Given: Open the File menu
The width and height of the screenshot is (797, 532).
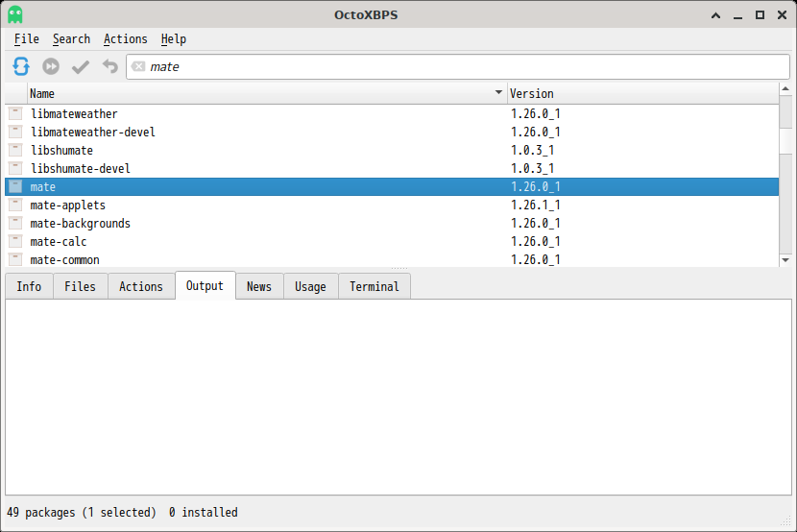Looking at the screenshot, I should tap(27, 39).
